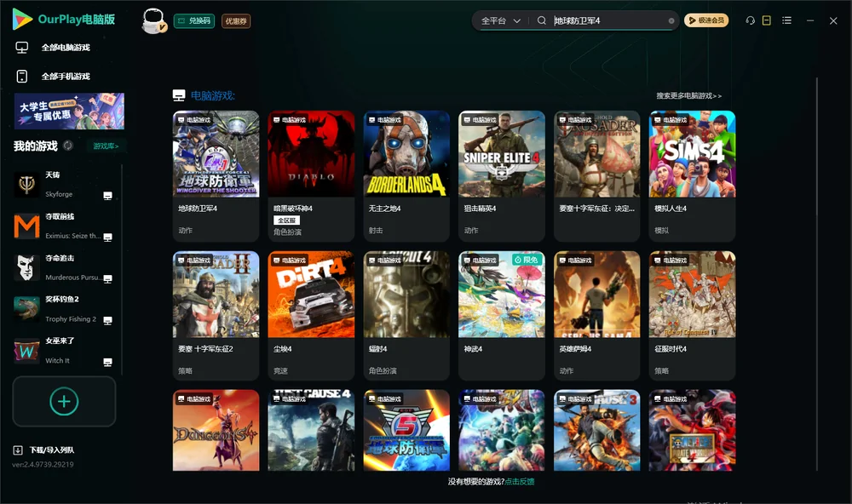Viewport: 852px width, 504px height.
Task: Click PC icon on the Eximius row
Action: [x=107, y=238]
